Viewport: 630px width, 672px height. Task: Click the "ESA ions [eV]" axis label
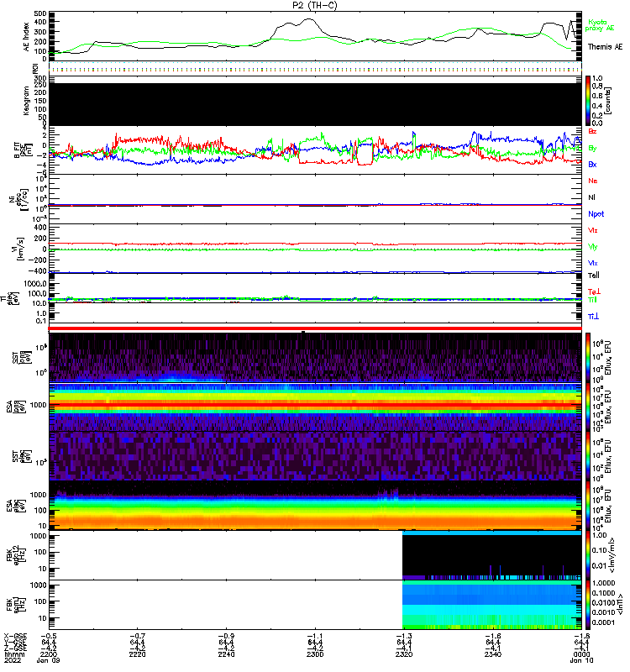point(14,407)
